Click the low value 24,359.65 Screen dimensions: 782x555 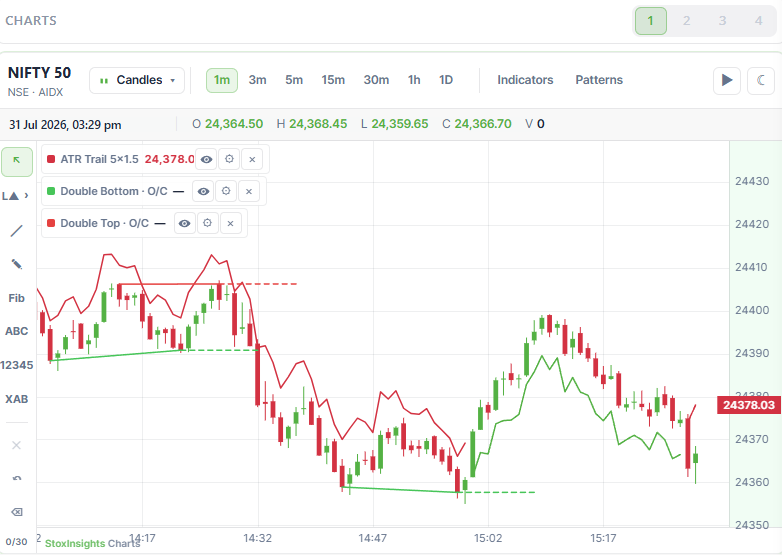point(399,124)
